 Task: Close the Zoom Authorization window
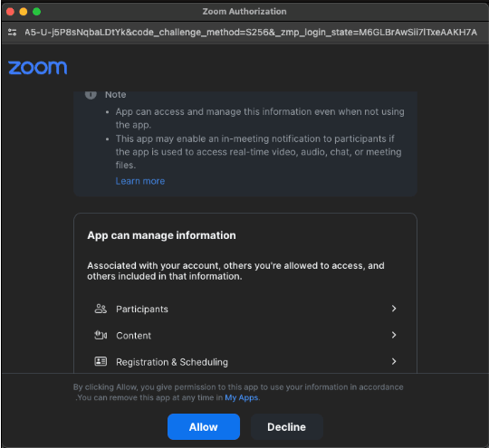point(10,12)
